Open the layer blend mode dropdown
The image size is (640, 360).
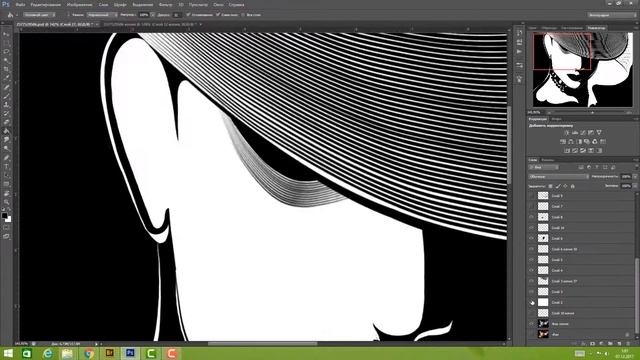pyautogui.click(x=558, y=176)
